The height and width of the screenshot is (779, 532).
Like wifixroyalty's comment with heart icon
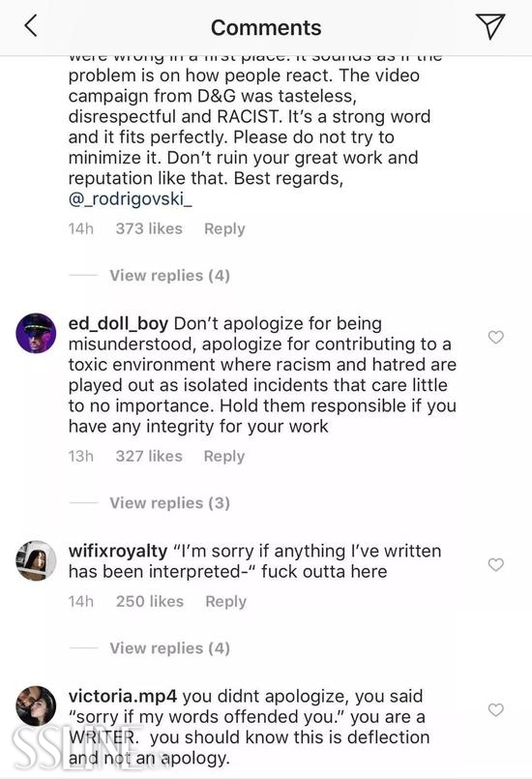pos(496,564)
